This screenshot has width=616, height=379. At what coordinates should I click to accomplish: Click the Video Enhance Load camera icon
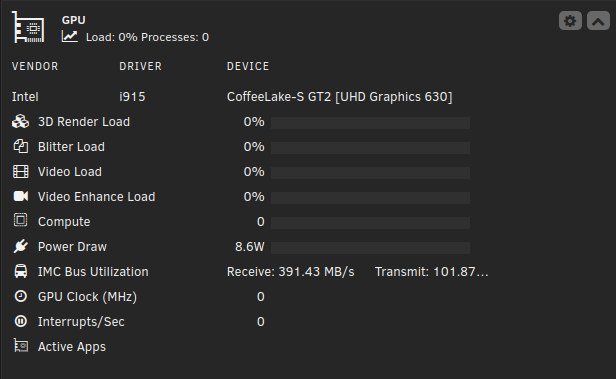(x=20, y=196)
